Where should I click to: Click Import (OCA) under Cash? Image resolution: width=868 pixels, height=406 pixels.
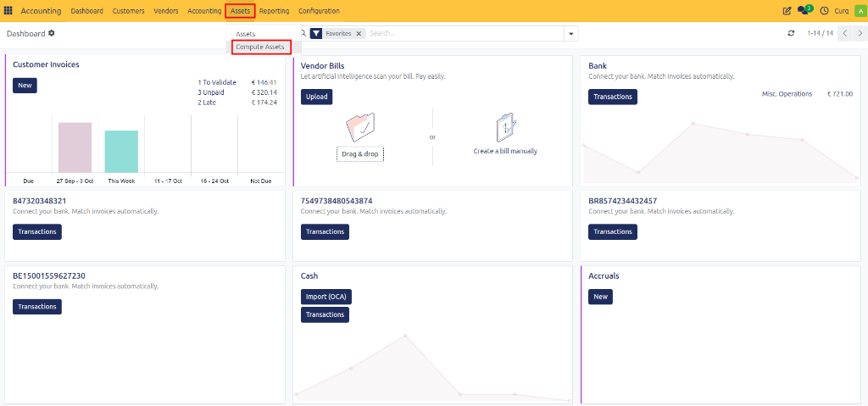point(326,297)
